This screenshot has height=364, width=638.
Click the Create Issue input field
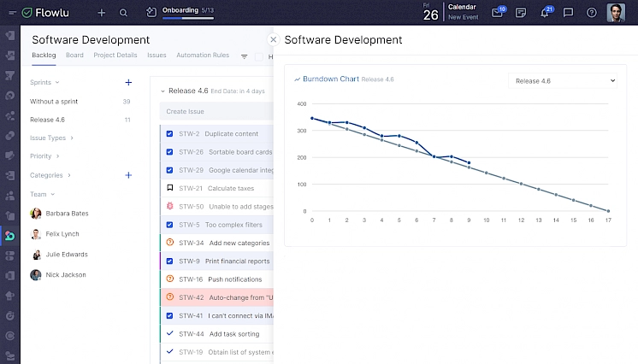tap(214, 111)
